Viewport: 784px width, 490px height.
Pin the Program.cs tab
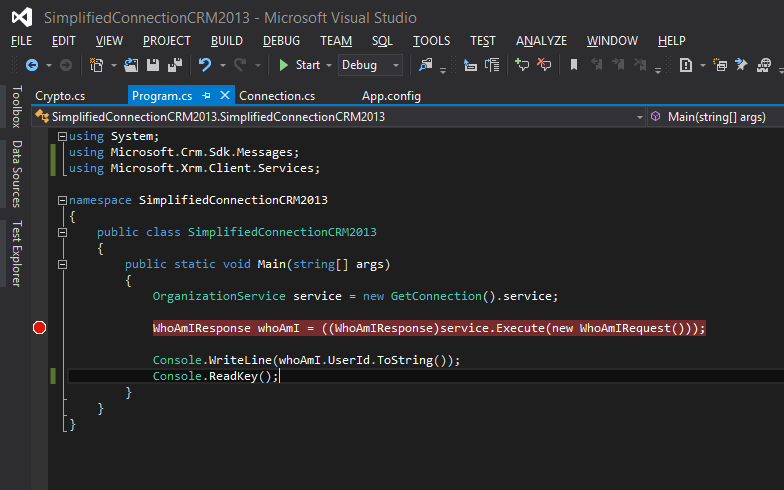pos(206,96)
